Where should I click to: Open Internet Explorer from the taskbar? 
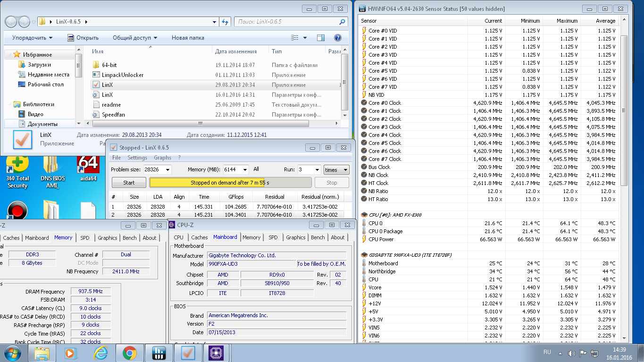[100, 353]
